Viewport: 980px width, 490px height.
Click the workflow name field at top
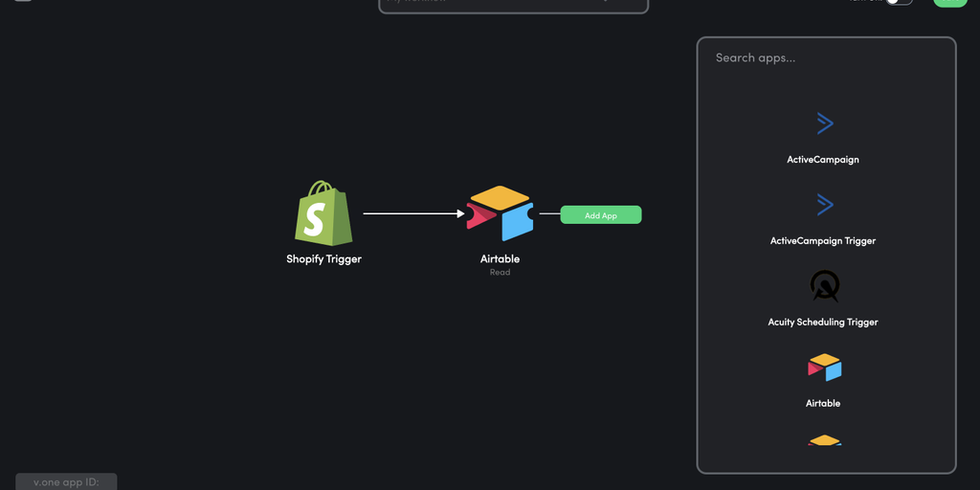514,5
